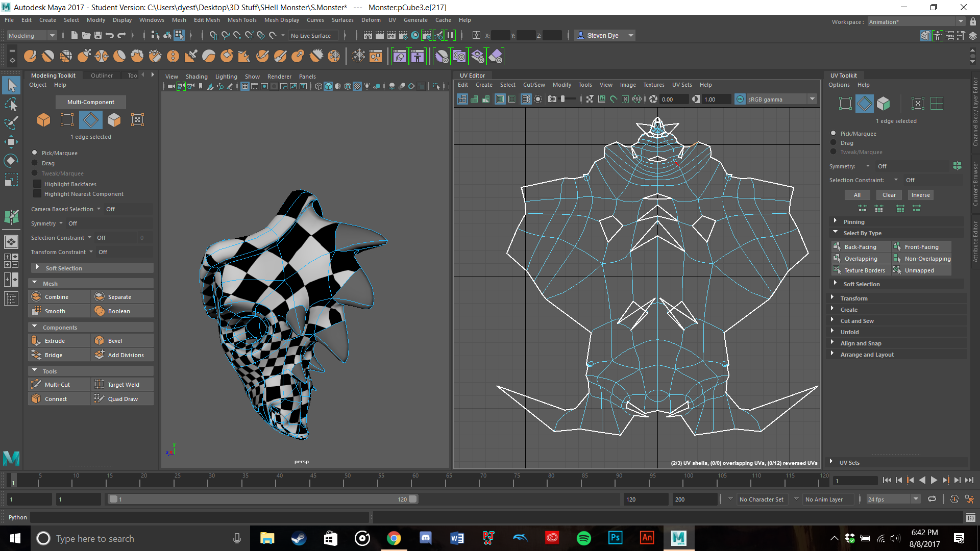Click the Boolean mesh icon
Viewport: 980px width, 551px height.
point(100,311)
